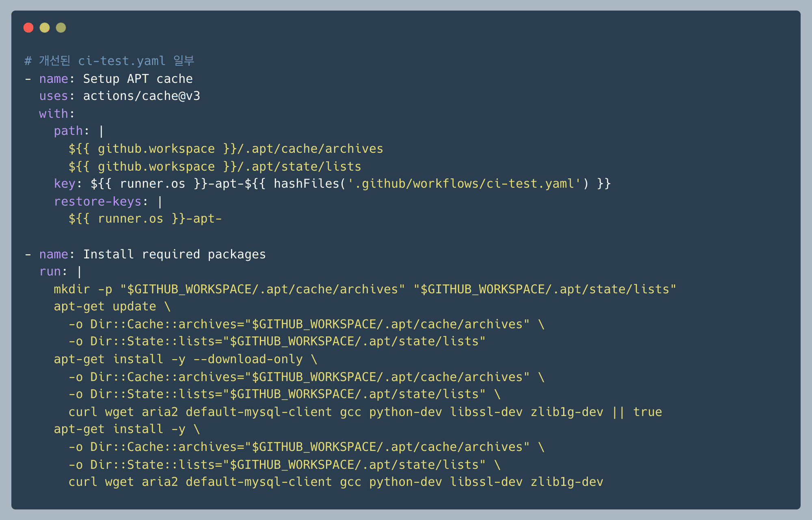Click the green maximize dot
The image size is (812, 520).
pos(61,28)
